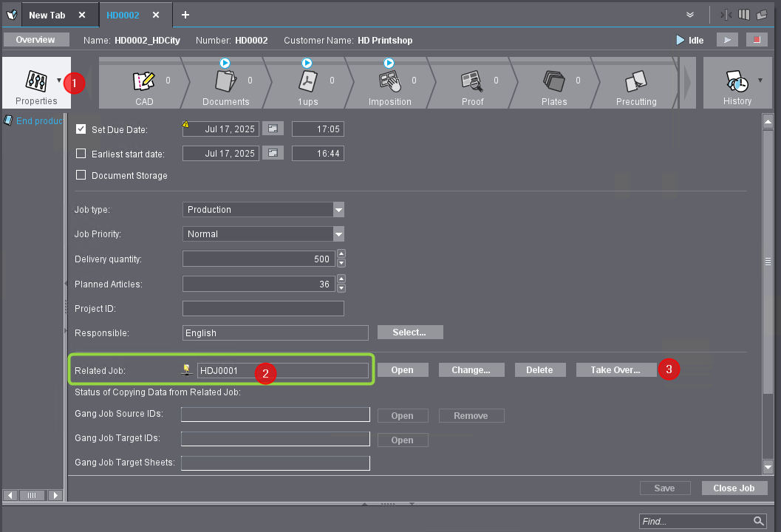Open the Properties dropdown arrow

pos(59,80)
